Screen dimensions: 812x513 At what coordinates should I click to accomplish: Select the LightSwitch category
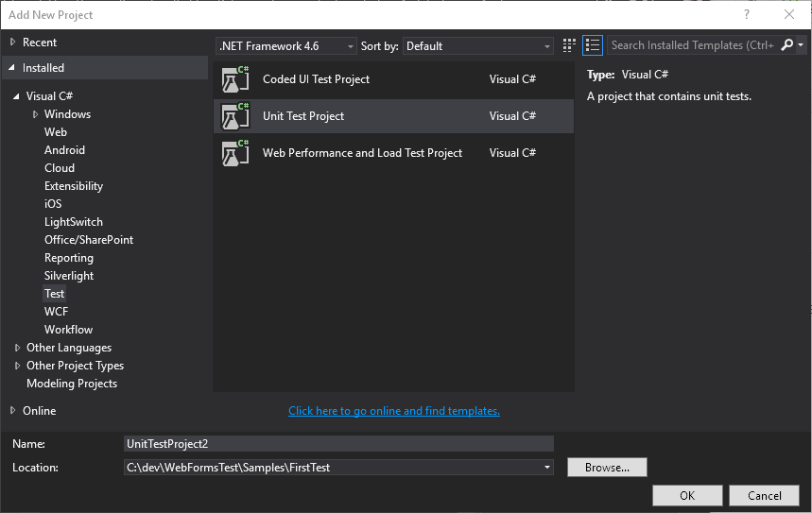pyautogui.click(x=74, y=222)
